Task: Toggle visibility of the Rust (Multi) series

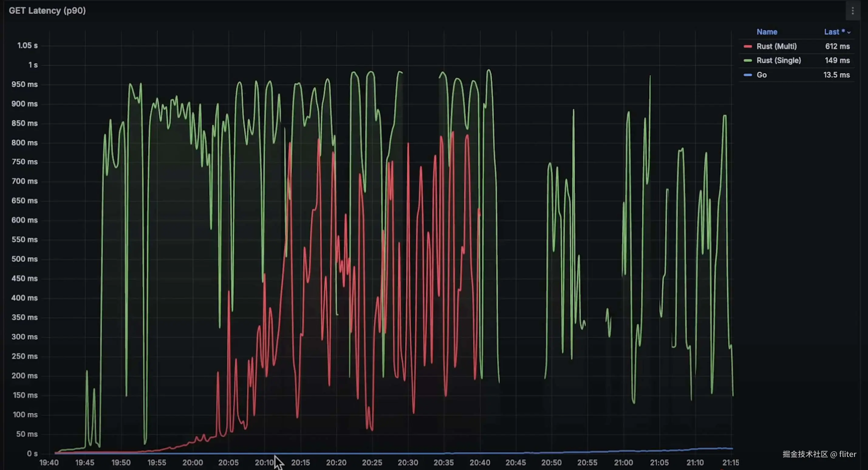Action: 776,46
